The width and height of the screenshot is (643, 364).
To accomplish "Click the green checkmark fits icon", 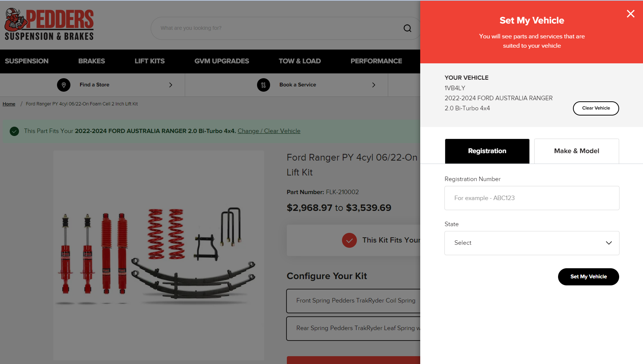I will 15,131.
